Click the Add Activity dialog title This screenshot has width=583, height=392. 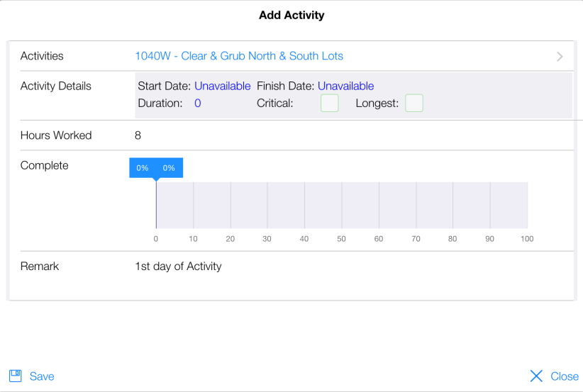coord(291,15)
